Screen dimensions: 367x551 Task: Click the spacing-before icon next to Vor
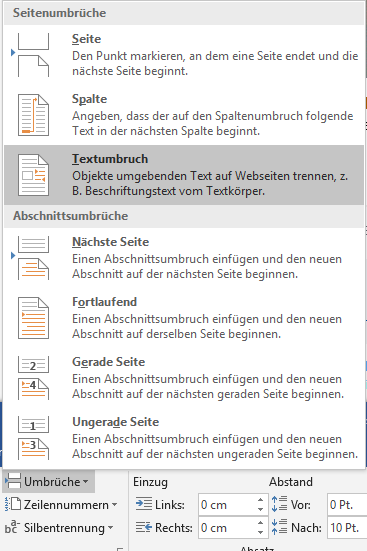(280, 504)
